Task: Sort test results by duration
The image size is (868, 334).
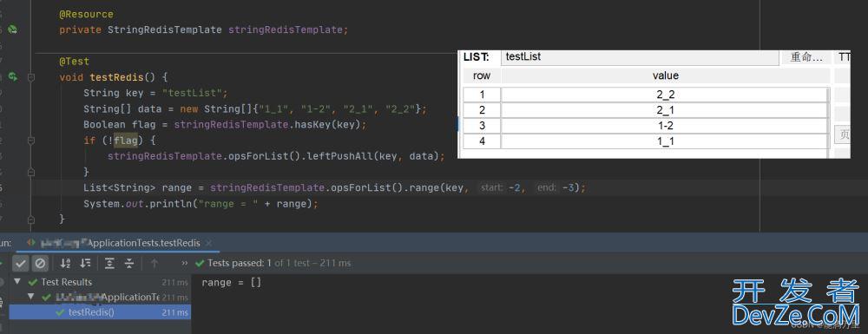Action: 85,263
